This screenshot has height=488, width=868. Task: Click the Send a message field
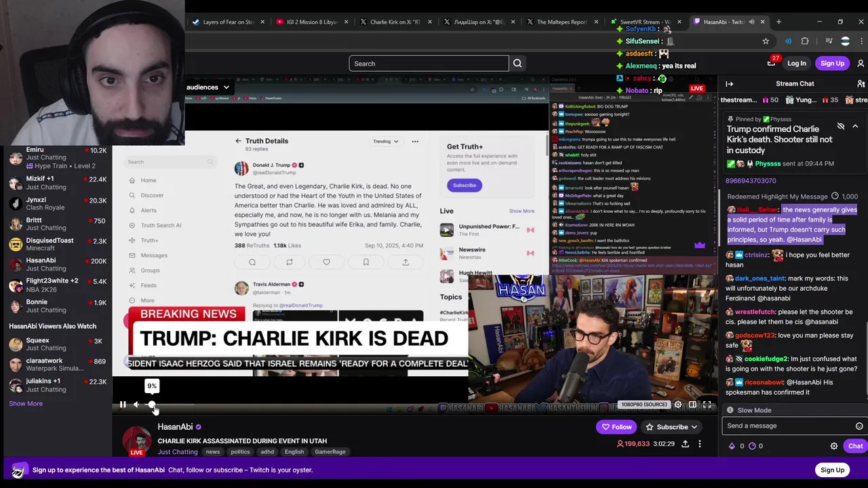coord(787,426)
